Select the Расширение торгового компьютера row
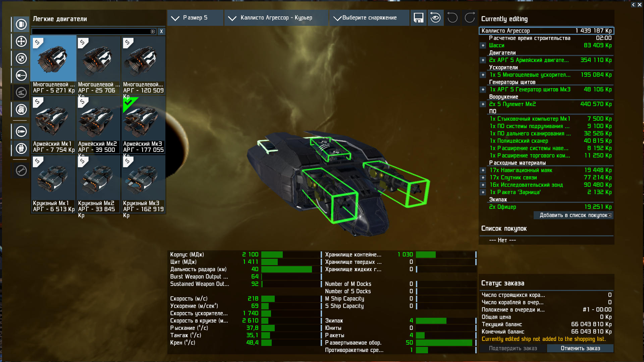The width and height of the screenshot is (644, 362). pyautogui.click(x=550, y=156)
